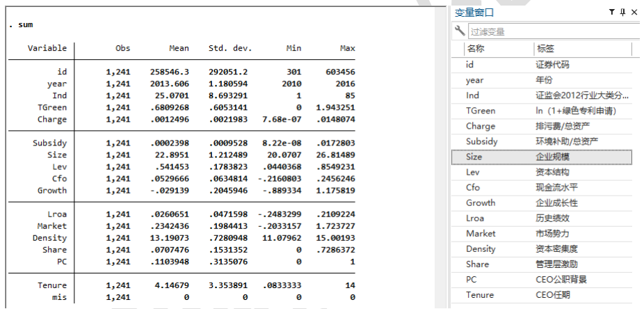Click the 资本结构 label cell

[552, 172]
